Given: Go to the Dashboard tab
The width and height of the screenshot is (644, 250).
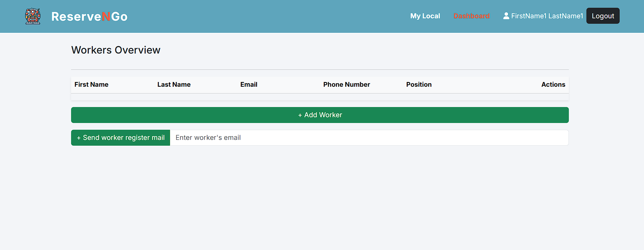Looking at the screenshot, I should click(x=471, y=16).
